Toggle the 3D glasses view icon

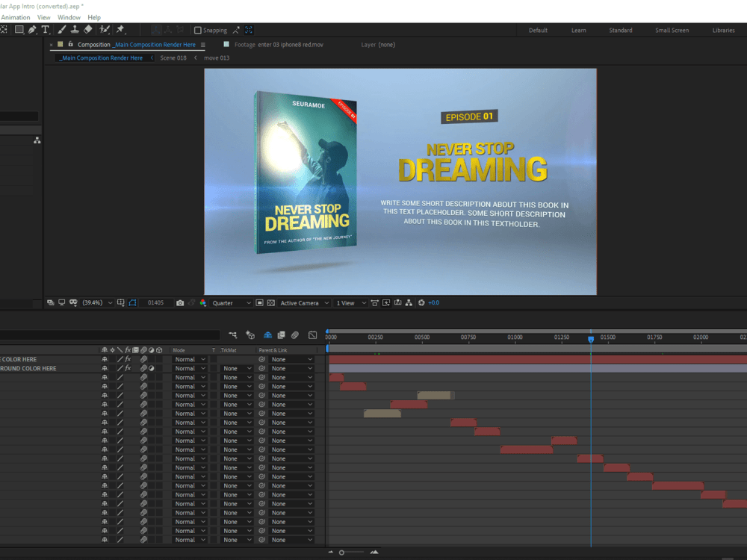point(73,303)
